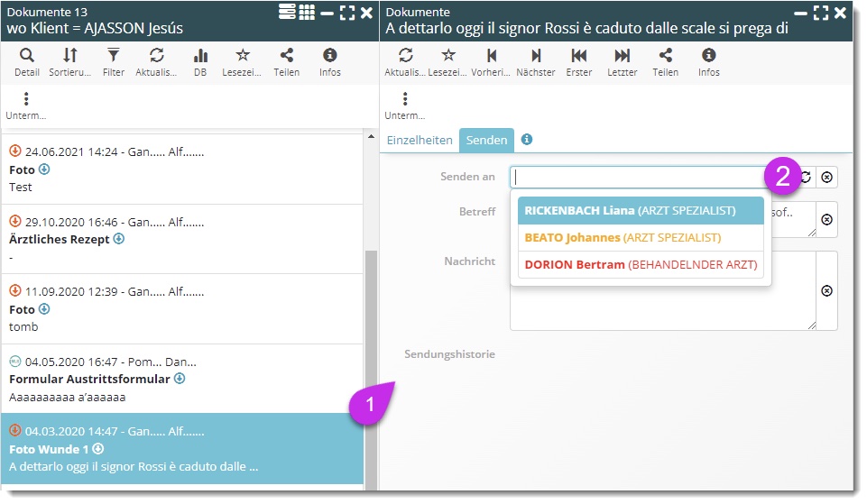867x504 pixels.
Task: Pick DORION Bertram as recipient
Action: 641,265
